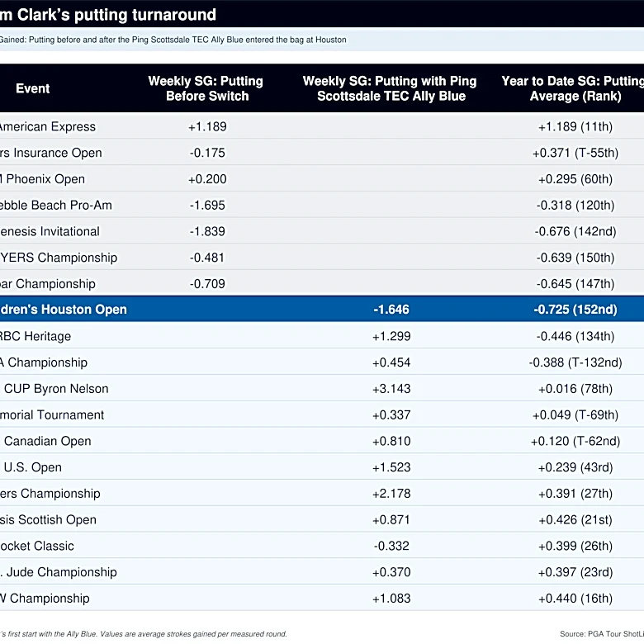Image resolution: width=644 pixels, height=644 pixels.
Task: Select '-0.446 (134th)' year-to-date value
Action: (575, 336)
